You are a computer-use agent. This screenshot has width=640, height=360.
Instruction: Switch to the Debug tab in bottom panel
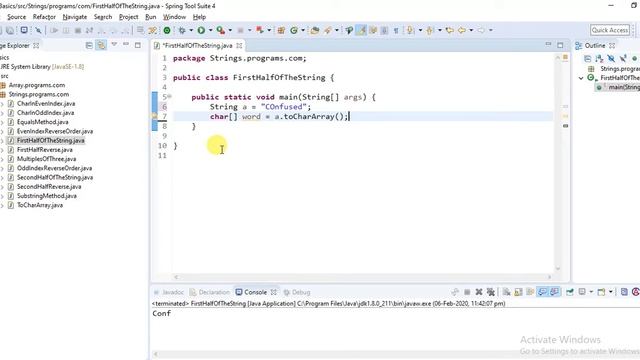[x=297, y=292]
